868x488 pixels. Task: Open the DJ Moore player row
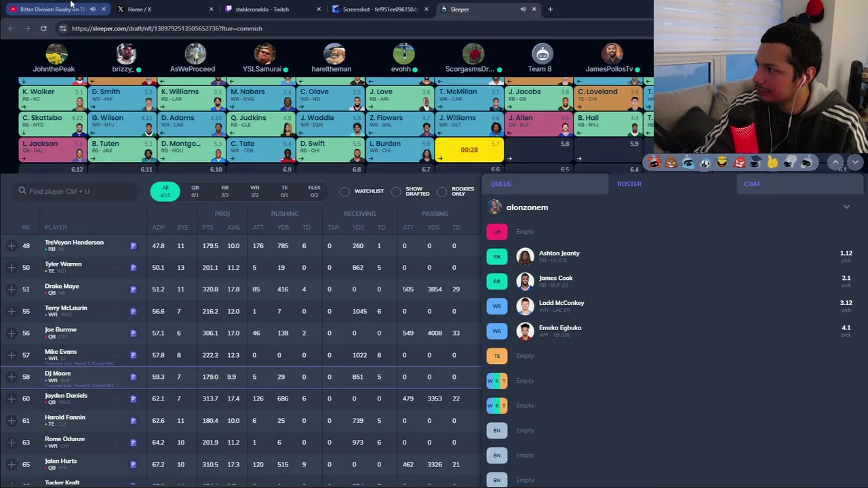[x=241, y=377]
